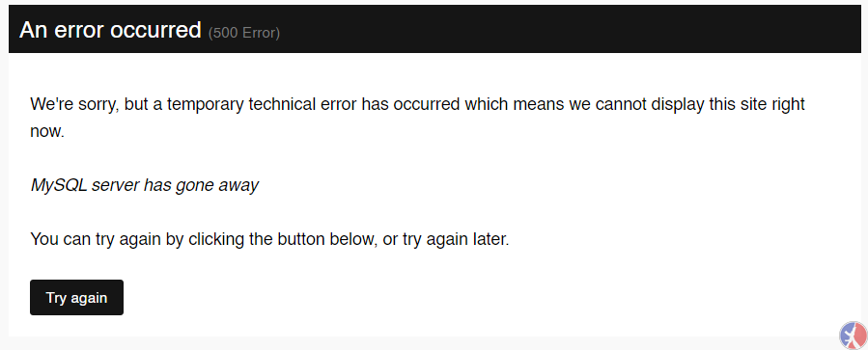This screenshot has width=868, height=350.
Task: Click the word 'MySQL' in the error detail
Action: [59, 185]
